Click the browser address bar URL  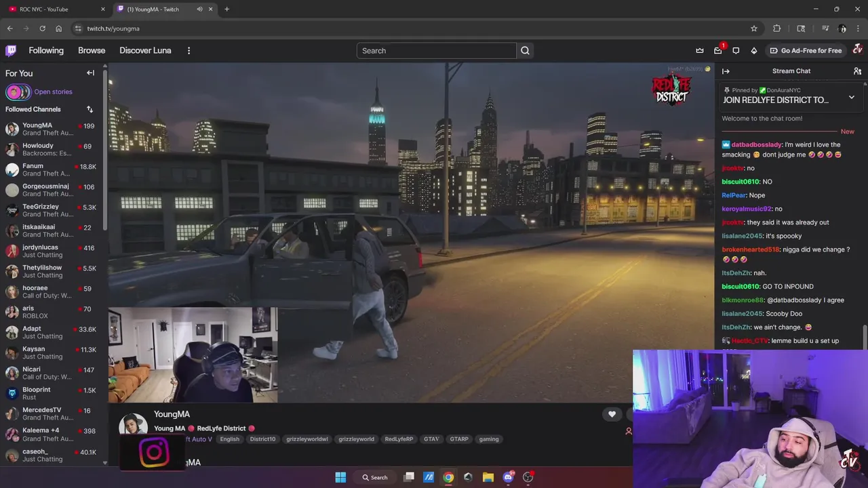click(x=113, y=28)
